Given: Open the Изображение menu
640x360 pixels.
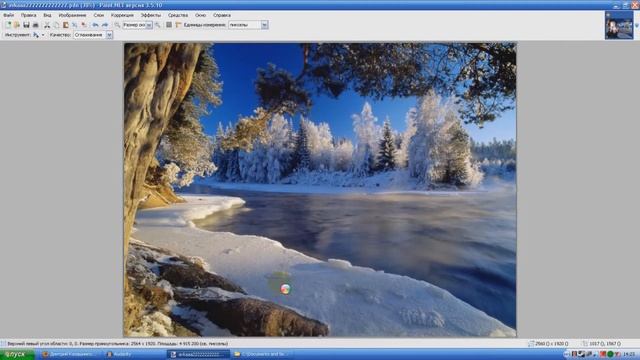Looking at the screenshot, I should coord(72,15).
